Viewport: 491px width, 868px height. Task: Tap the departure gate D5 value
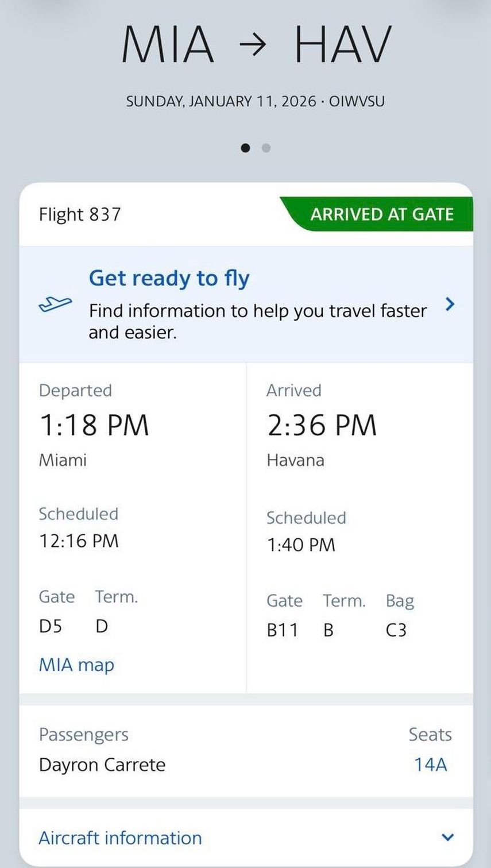point(50,626)
